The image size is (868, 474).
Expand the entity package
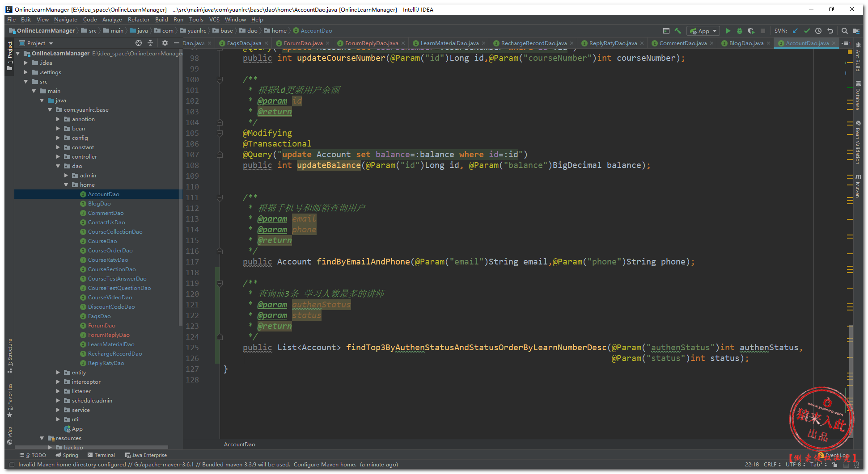coord(58,373)
